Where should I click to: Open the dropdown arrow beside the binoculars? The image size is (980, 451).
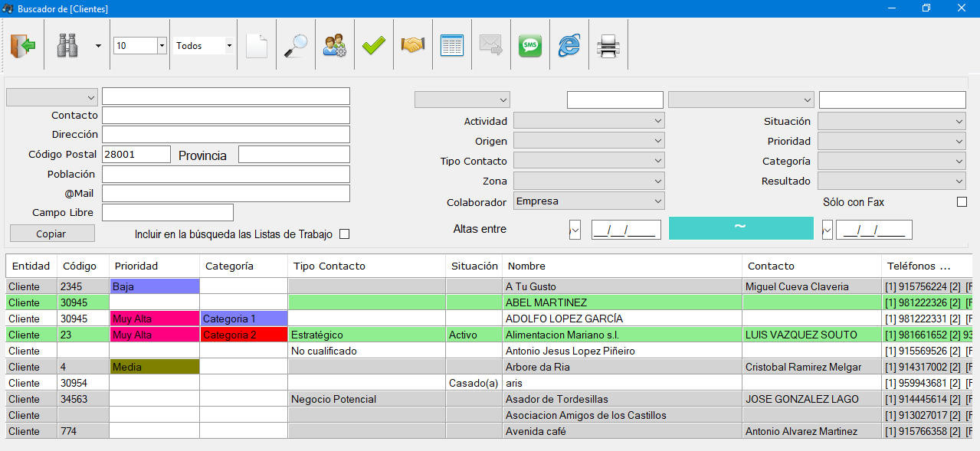pyautogui.click(x=98, y=46)
